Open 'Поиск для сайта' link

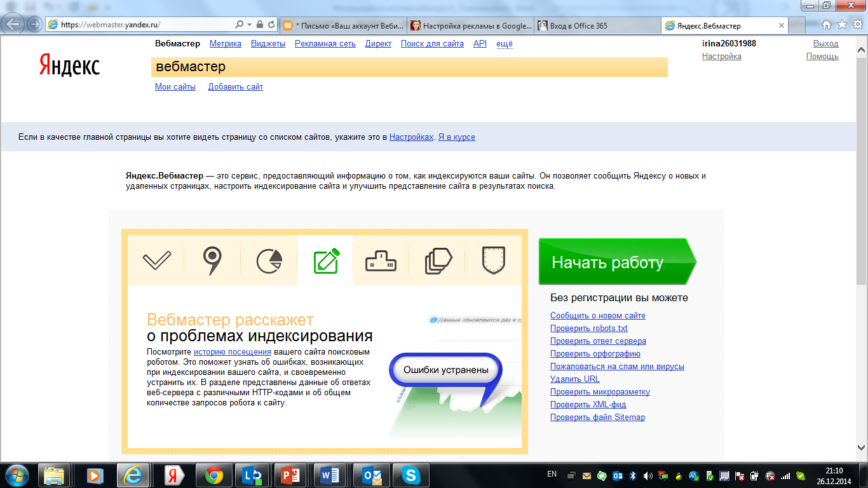point(432,44)
